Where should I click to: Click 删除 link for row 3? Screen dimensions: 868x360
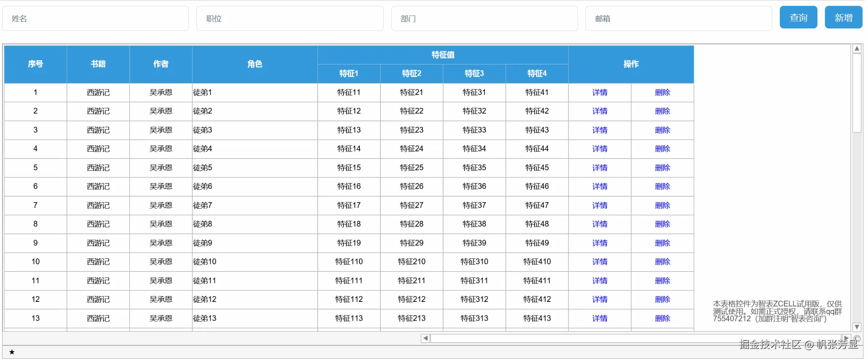click(662, 130)
